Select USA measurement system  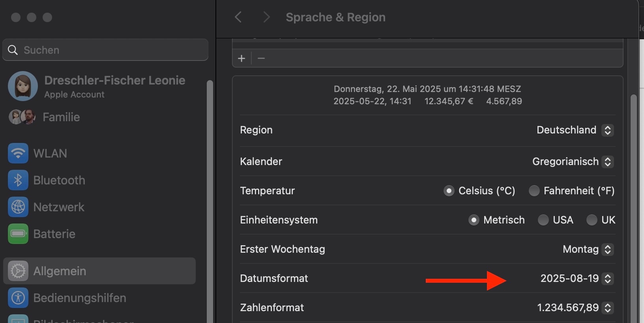pos(543,220)
